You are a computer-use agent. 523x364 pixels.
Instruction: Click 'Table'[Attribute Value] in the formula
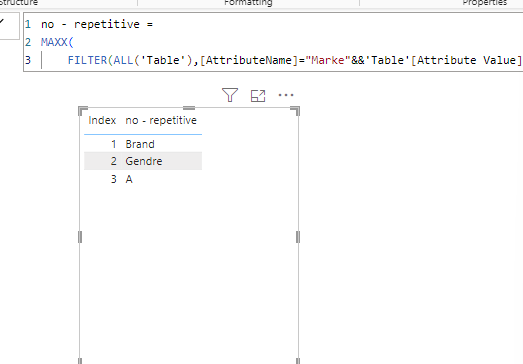444,60
